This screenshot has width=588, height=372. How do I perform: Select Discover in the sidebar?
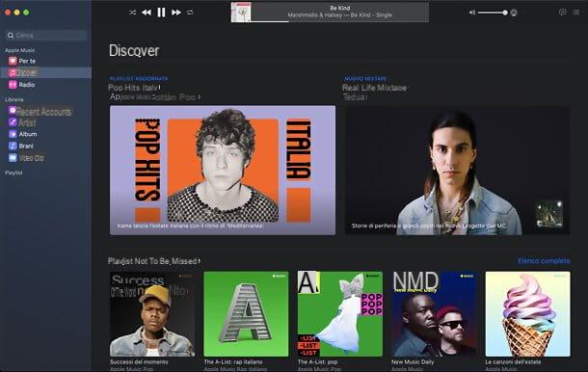[x=45, y=72]
